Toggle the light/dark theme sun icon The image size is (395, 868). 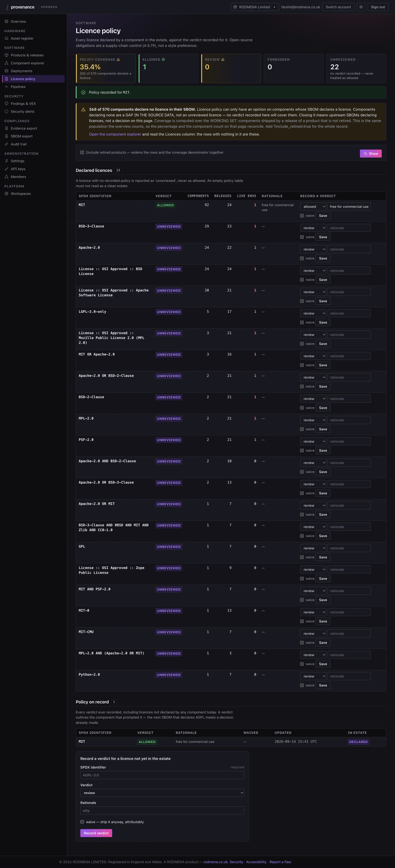click(361, 7)
